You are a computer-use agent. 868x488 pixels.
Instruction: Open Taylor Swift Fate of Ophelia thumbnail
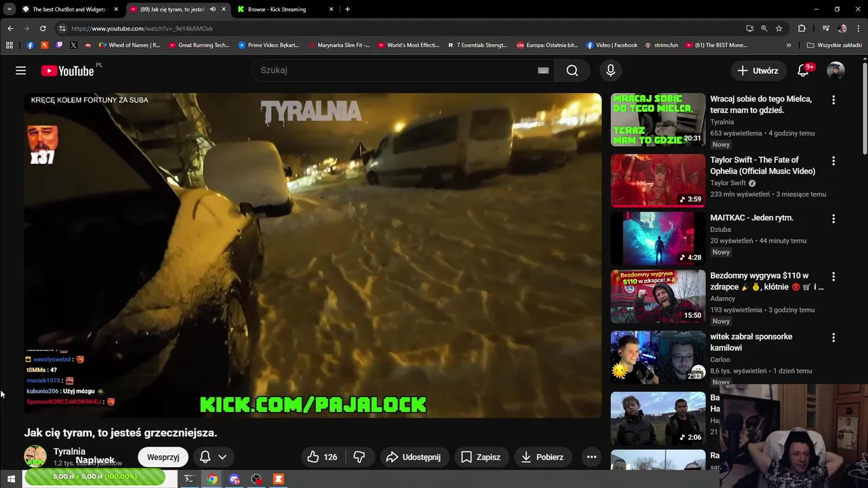coord(658,181)
